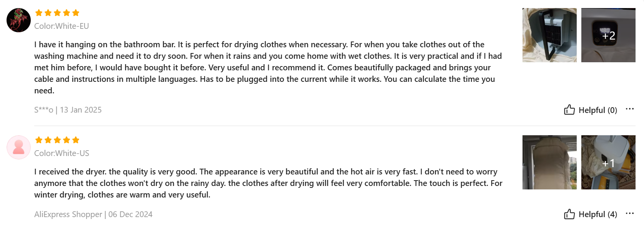Click thumbs-up icon on 06 Dec 2024 review
The width and height of the screenshot is (644, 229).
click(x=569, y=214)
